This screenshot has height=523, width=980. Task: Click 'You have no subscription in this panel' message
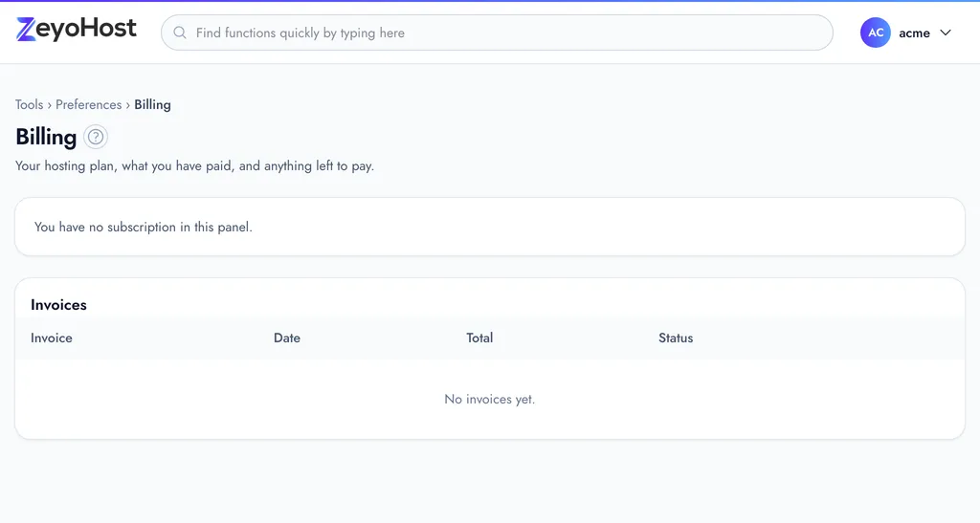coord(144,228)
